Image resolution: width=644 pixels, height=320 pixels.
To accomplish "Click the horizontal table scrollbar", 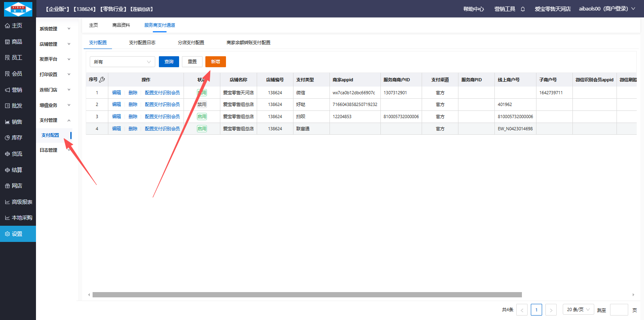I will pyautogui.click(x=307, y=295).
